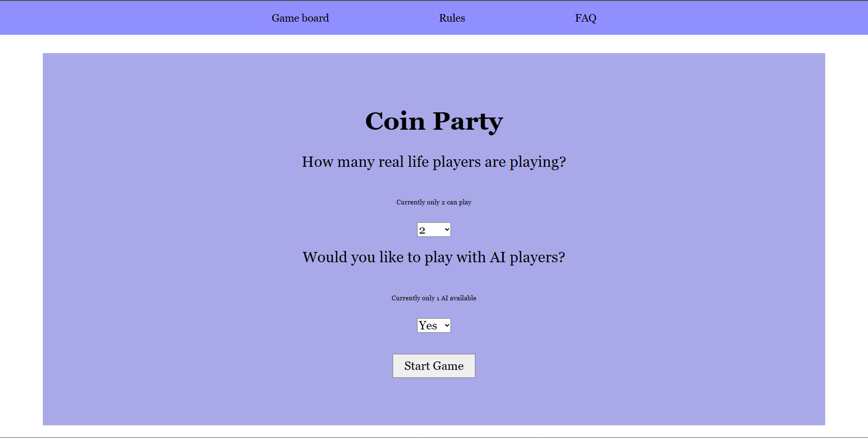Go to the Rules page
Screen dimensions: 868x438
(x=452, y=18)
